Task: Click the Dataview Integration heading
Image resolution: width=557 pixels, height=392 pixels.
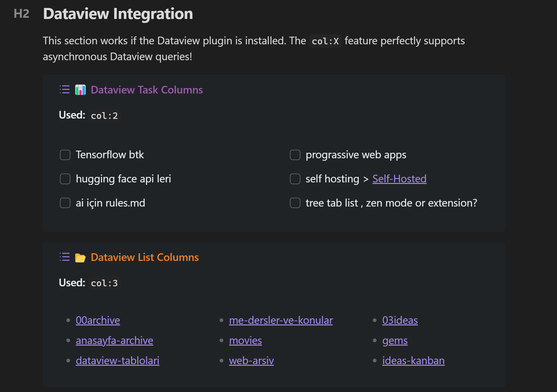Action: 118,14
